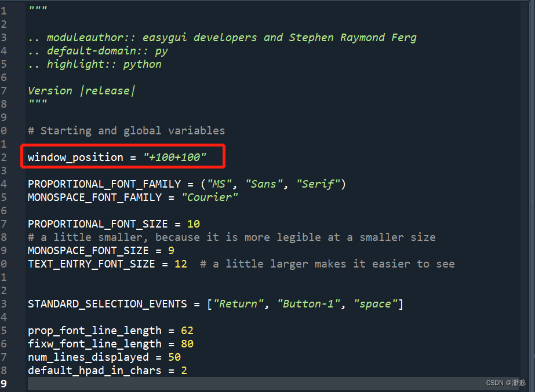Click the value 62 of prop_font_line_length
The width and height of the screenshot is (535, 392).
click(187, 331)
